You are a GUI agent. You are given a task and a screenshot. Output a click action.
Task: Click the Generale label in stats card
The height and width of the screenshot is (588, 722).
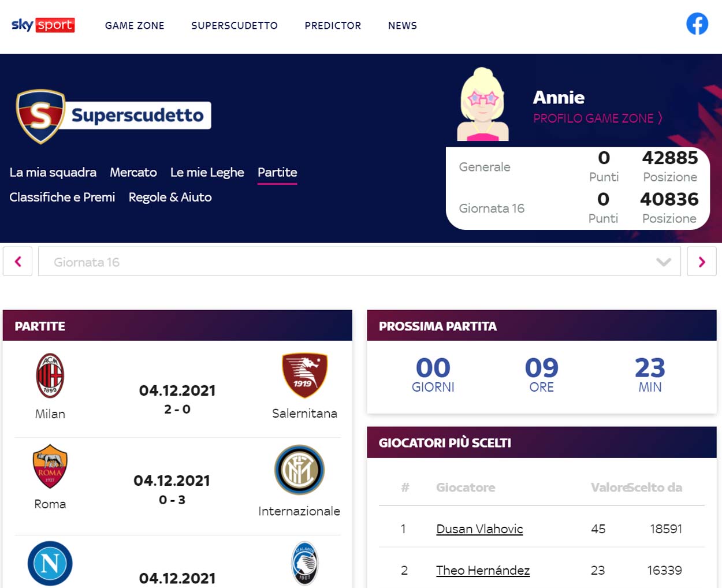485,167
